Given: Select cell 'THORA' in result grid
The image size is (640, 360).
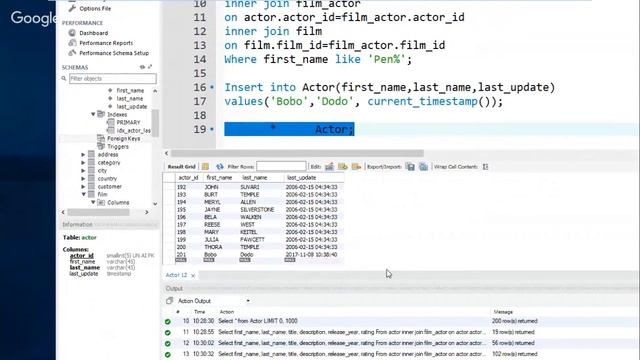Looking at the screenshot, I should click(x=213, y=247).
